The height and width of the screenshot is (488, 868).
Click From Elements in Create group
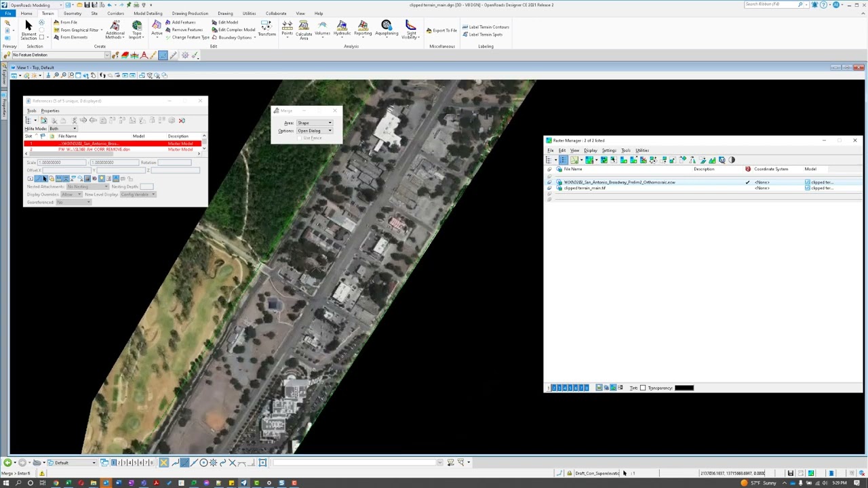pyautogui.click(x=71, y=37)
